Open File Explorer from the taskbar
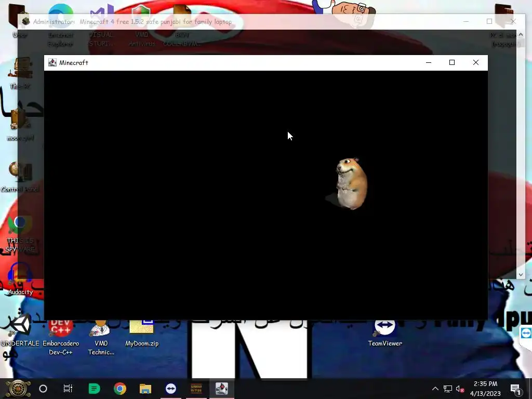 click(x=145, y=389)
